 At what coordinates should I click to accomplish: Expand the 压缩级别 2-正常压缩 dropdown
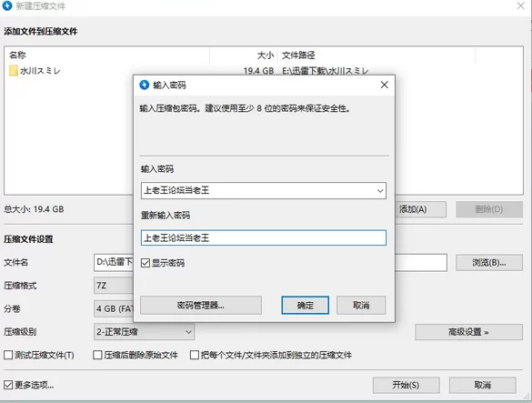pyautogui.click(x=144, y=332)
